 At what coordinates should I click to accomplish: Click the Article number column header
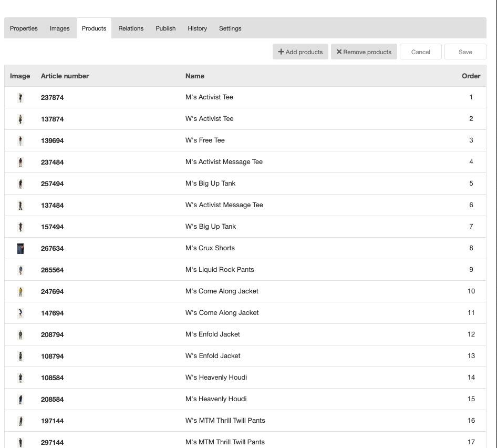[65, 76]
